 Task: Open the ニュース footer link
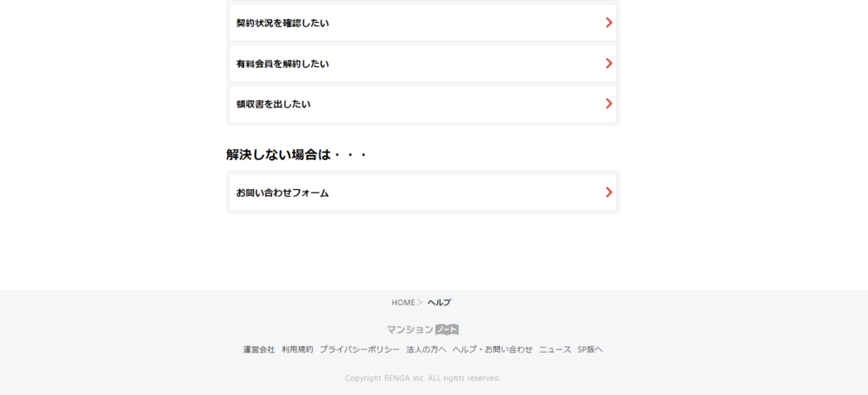(x=555, y=349)
